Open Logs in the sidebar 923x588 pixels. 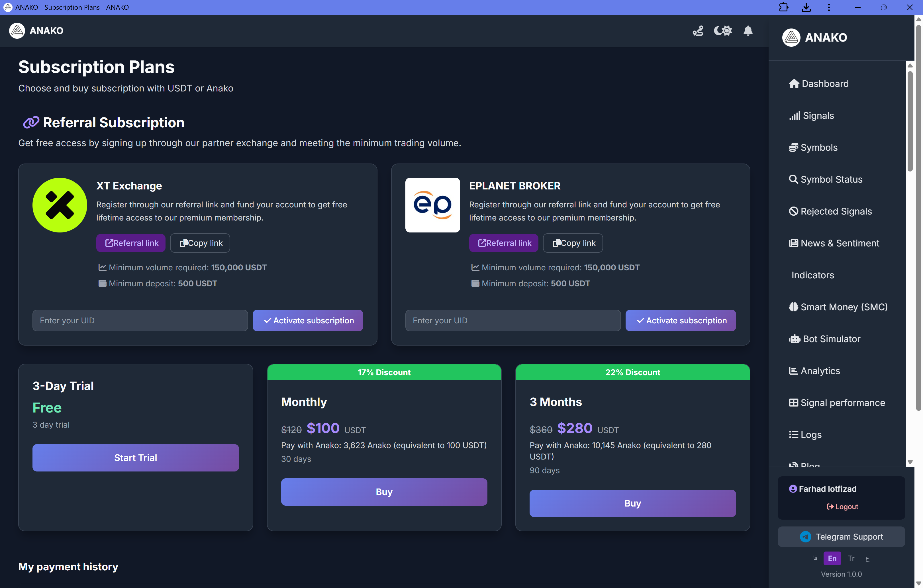[805, 434]
